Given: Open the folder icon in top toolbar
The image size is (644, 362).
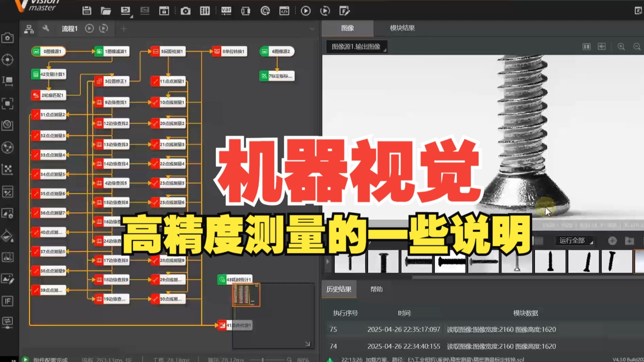Looking at the screenshot, I should [106, 11].
